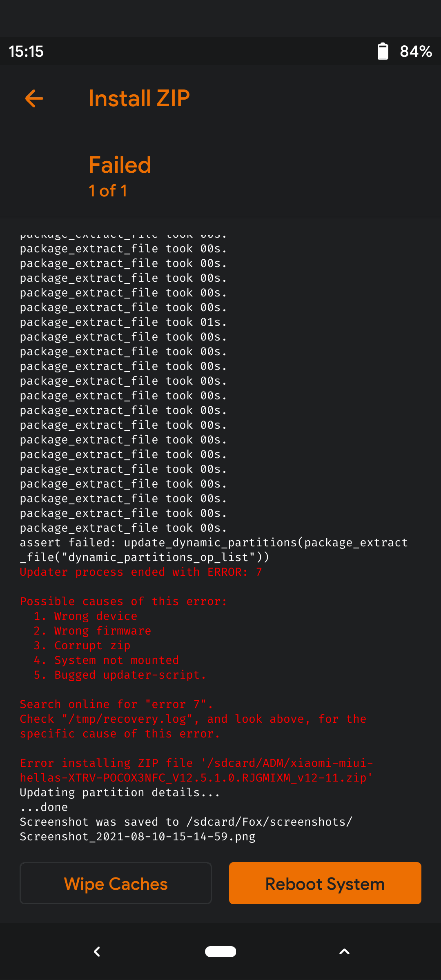The width and height of the screenshot is (441, 980).
Task: Tap the battery icon in status bar
Action: (383, 51)
